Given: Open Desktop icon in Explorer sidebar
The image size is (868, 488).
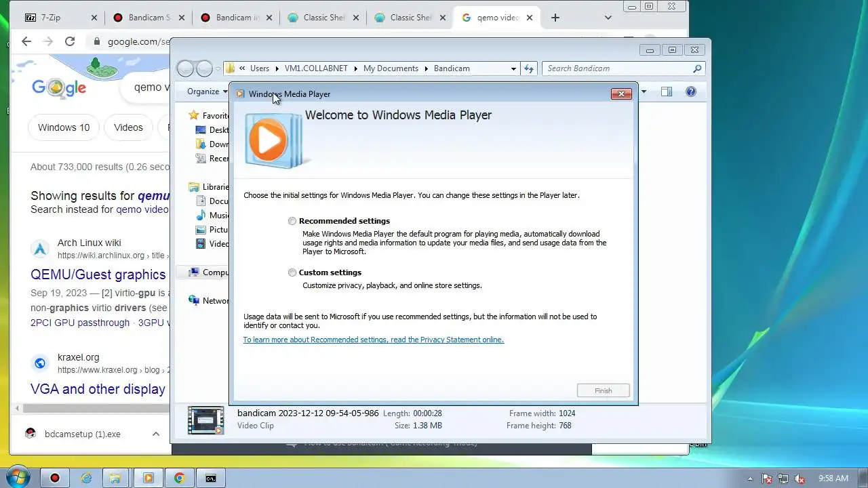Looking at the screenshot, I should pyautogui.click(x=201, y=130).
